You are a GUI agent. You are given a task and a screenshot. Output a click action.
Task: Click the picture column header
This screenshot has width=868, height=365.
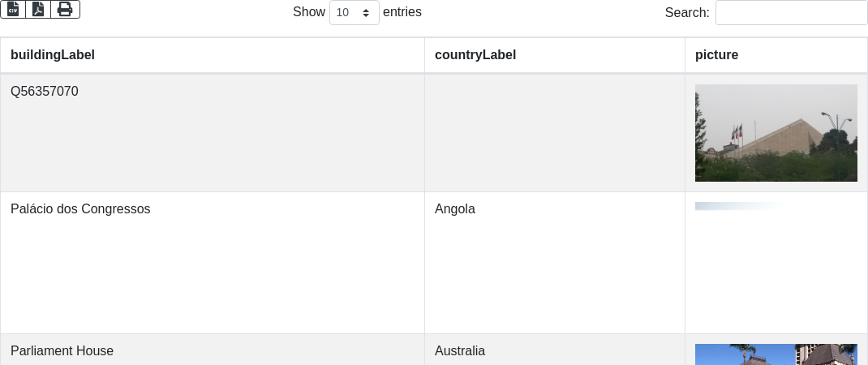click(x=716, y=55)
